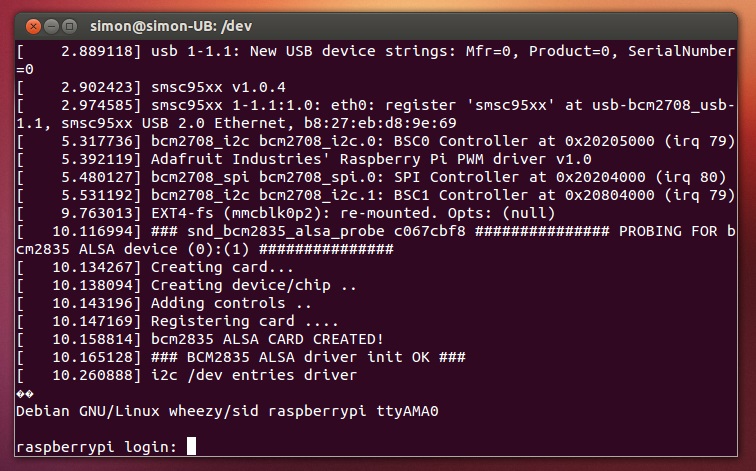Minimize the terminal window

click(51, 27)
